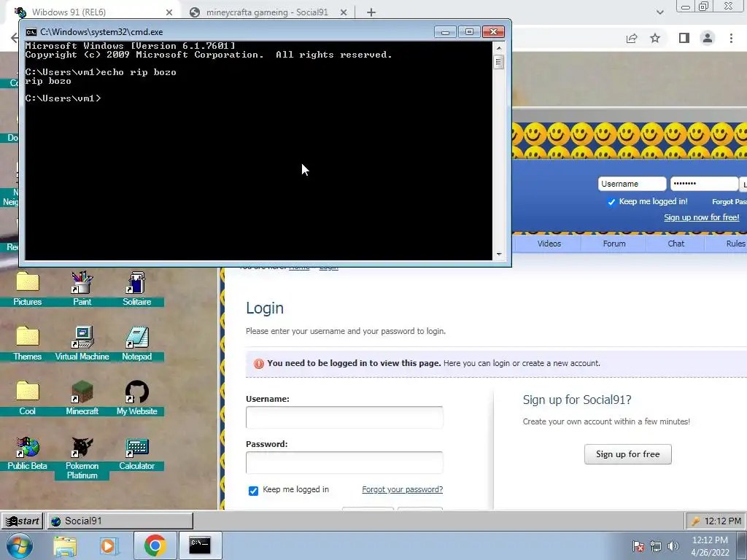Click the Windows 7 Start orb
The height and width of the screenshot is (560, 747).
[x=20, y=545]
